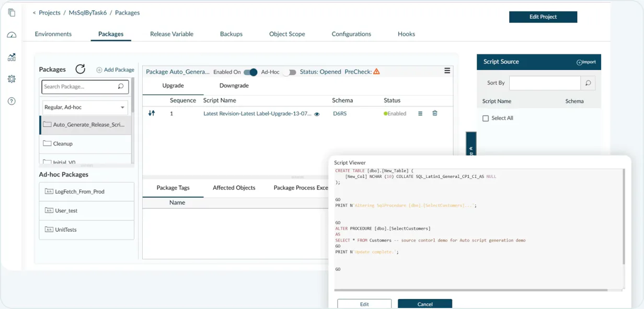Delete the script with trash icon
The width and height of the screenshot is (644, 309).
tap(435, 113)
